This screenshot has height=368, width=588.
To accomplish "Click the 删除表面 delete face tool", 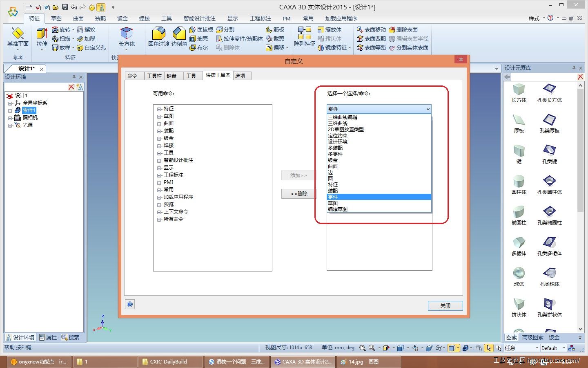I will click(x=403, y=29).
